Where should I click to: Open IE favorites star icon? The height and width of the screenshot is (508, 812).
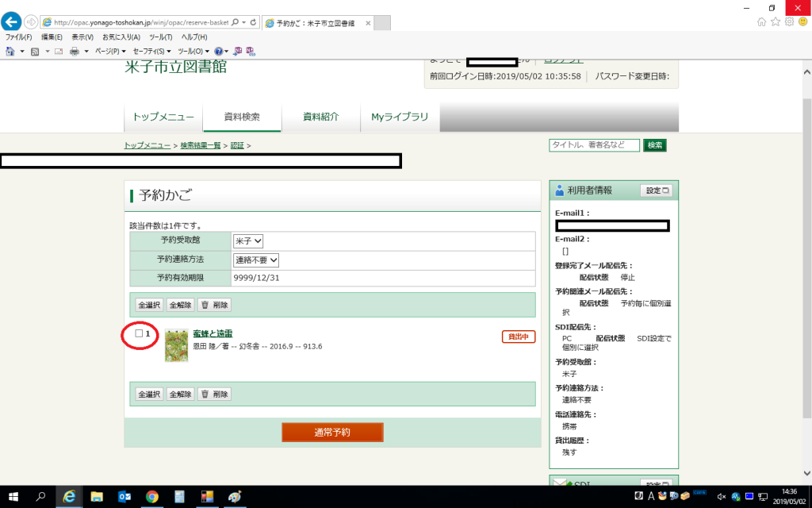pos(776,21)
